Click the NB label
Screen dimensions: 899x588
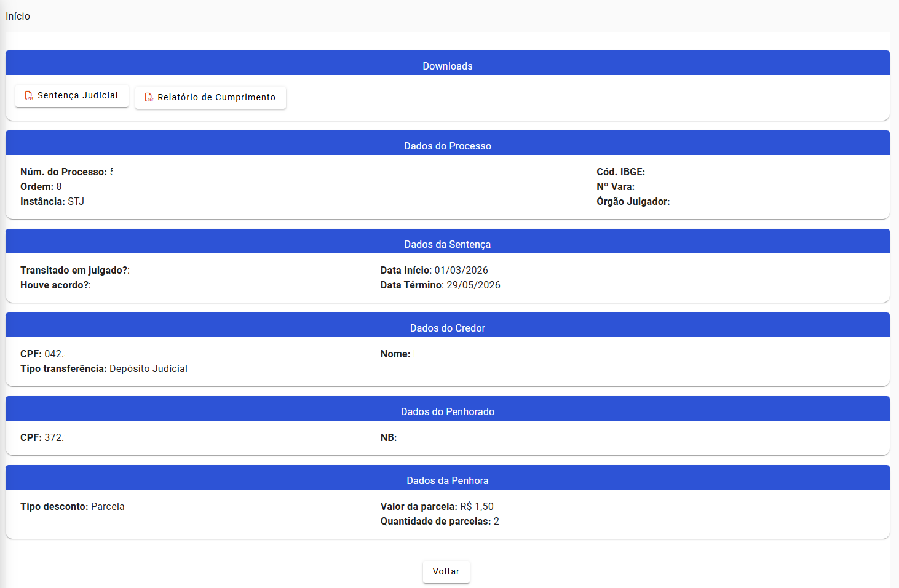coord(389,437)
